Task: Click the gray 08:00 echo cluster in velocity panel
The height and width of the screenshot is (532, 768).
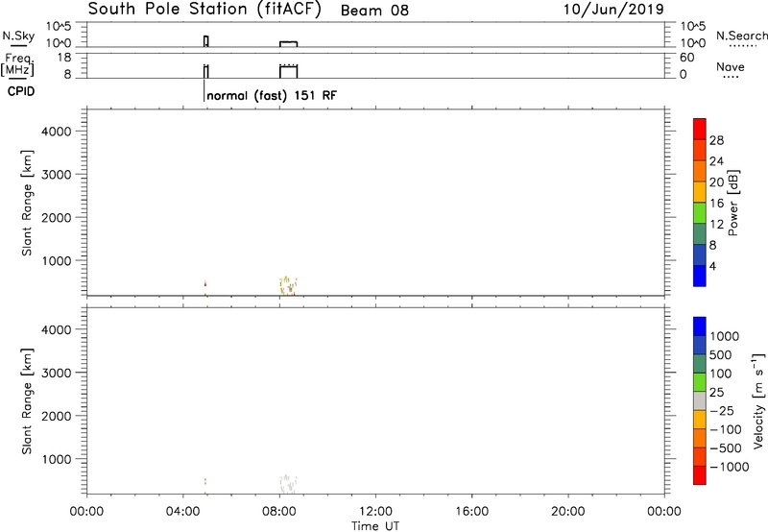Action: pos(289,483)
